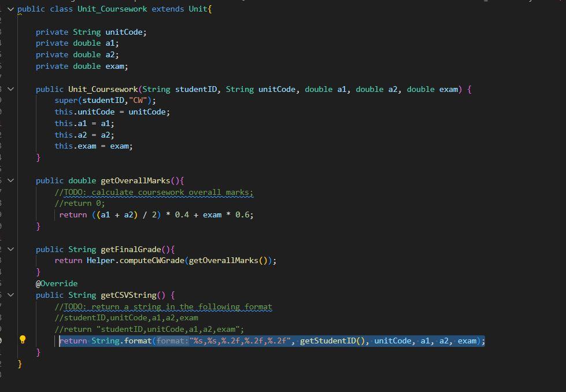Click the '//return 0;' comment
This screenshot has height=392, width=566.
[x=80, y=204]
